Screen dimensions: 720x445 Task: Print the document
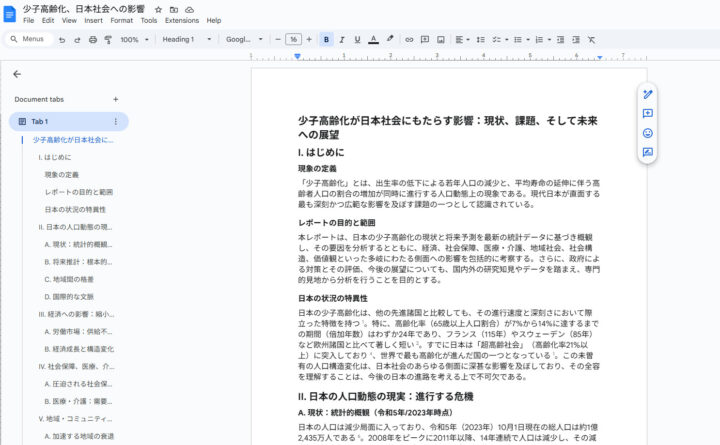(93, 40)
